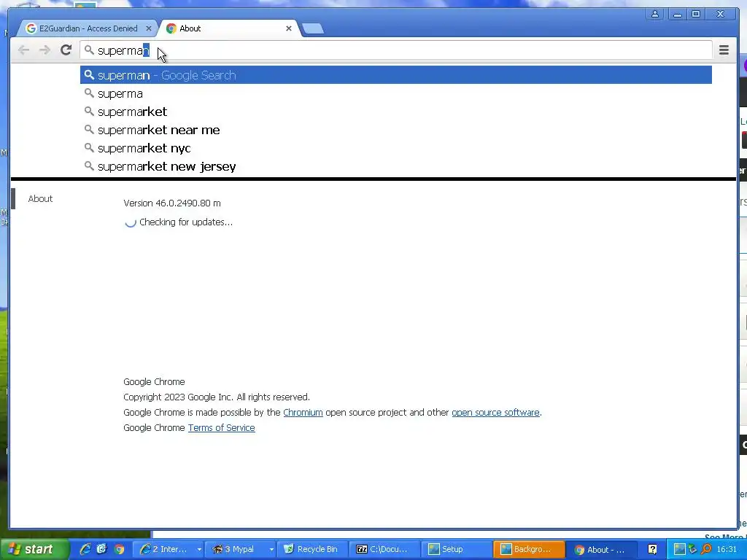Click the Version 46.0.2490.80 m text

172,203
